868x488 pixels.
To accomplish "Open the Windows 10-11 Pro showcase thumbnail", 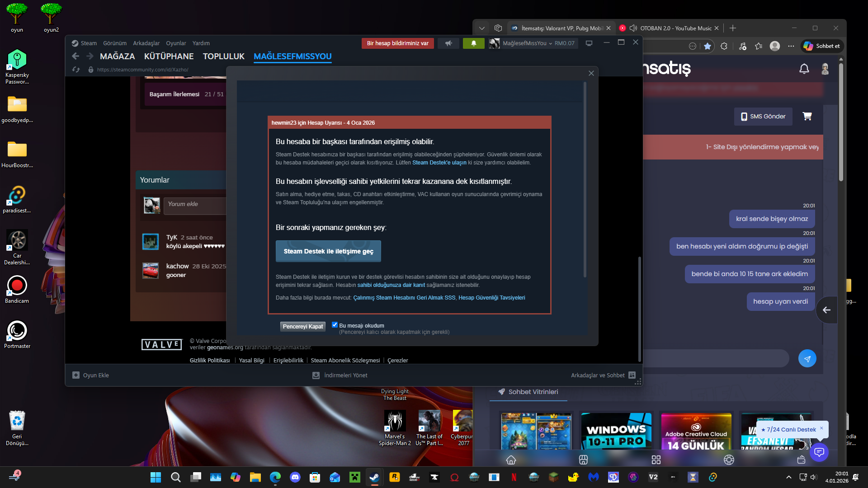I will [x=616, y=432].
